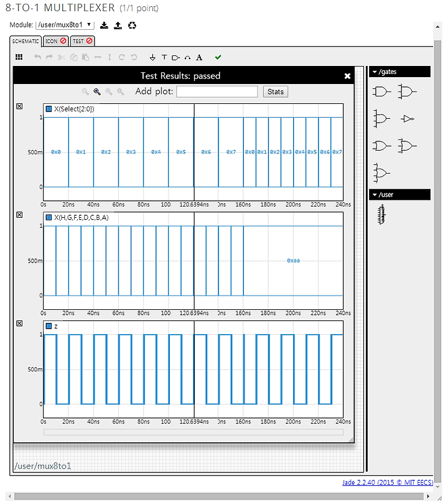Image resolution: width=448 pixels, height=504 pixels.
Task: Click the fourth magnifier zoom icon
Action: coord(121,91)
